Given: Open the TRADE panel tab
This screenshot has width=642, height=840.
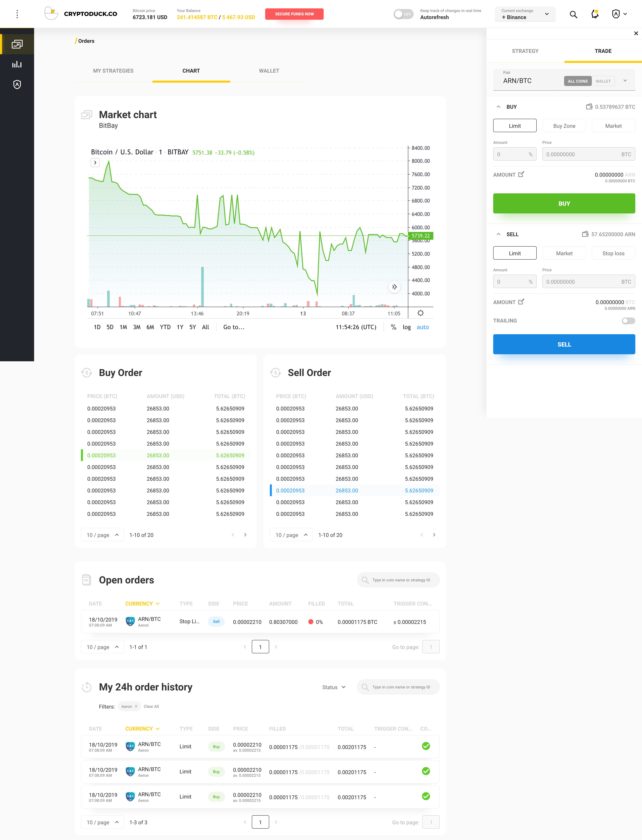Looking at the screenshot, I should point(603,51).
